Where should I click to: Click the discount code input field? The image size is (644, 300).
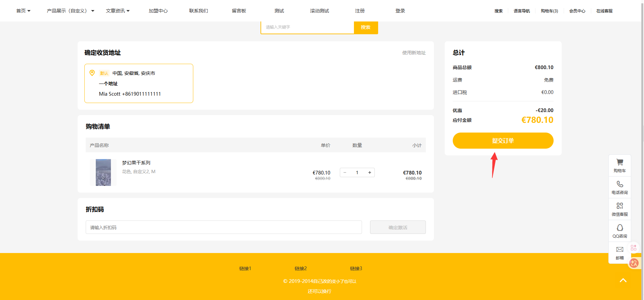tap(224, 227)
